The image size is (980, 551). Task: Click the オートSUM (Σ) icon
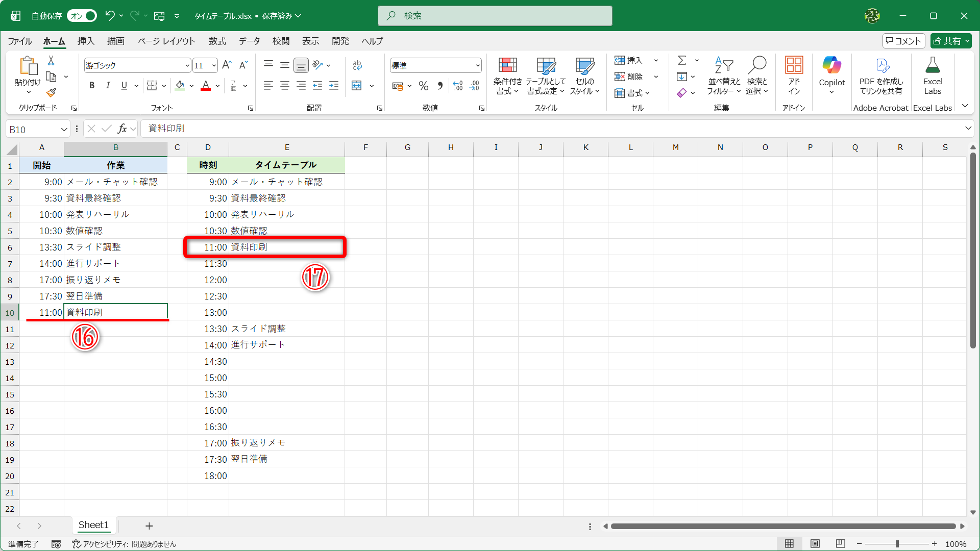pyautogui.click(x=682, y=60)
